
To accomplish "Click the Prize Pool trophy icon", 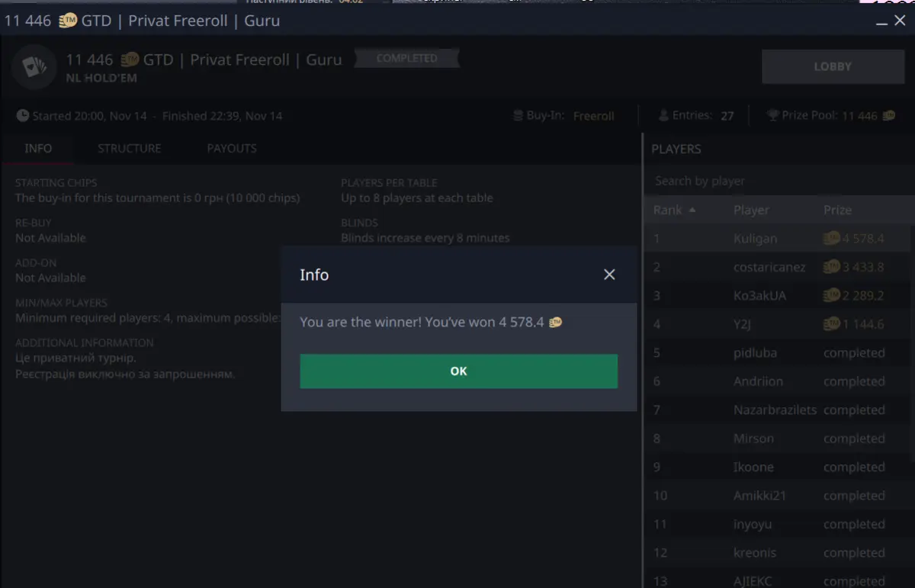I will (773, 116).
